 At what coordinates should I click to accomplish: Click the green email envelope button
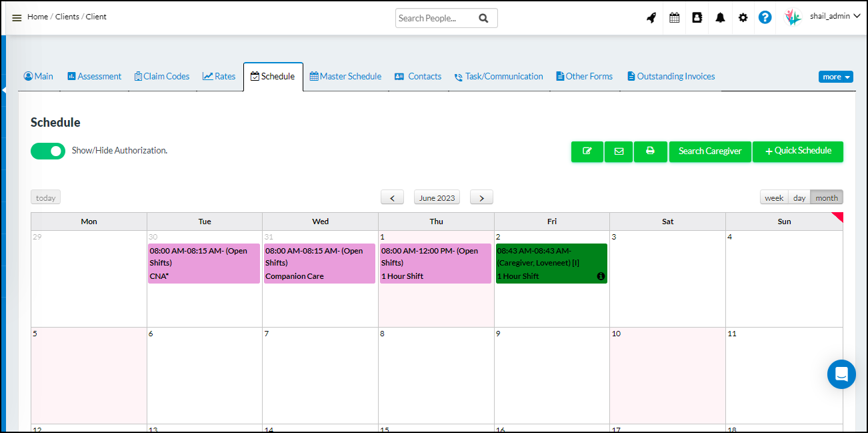[x=619, y=151]
